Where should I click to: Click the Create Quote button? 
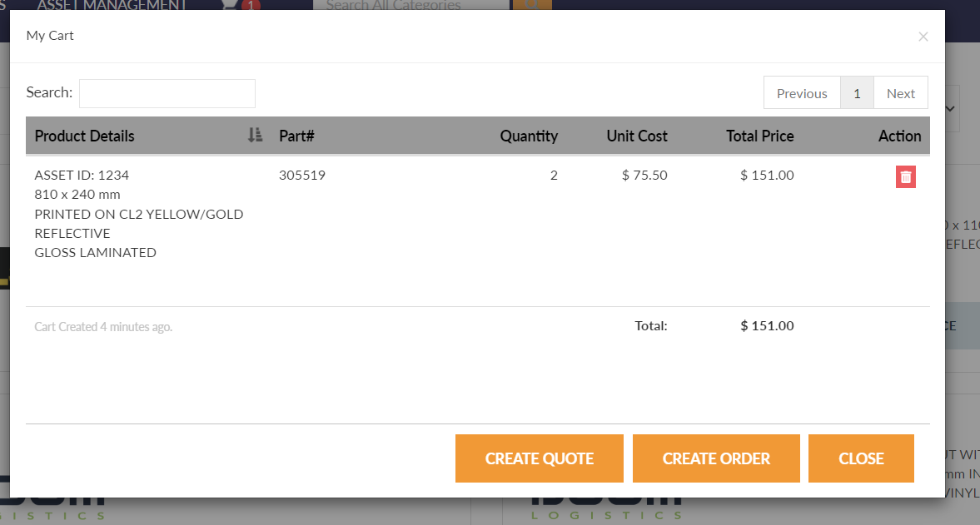(x=540, y=458)
